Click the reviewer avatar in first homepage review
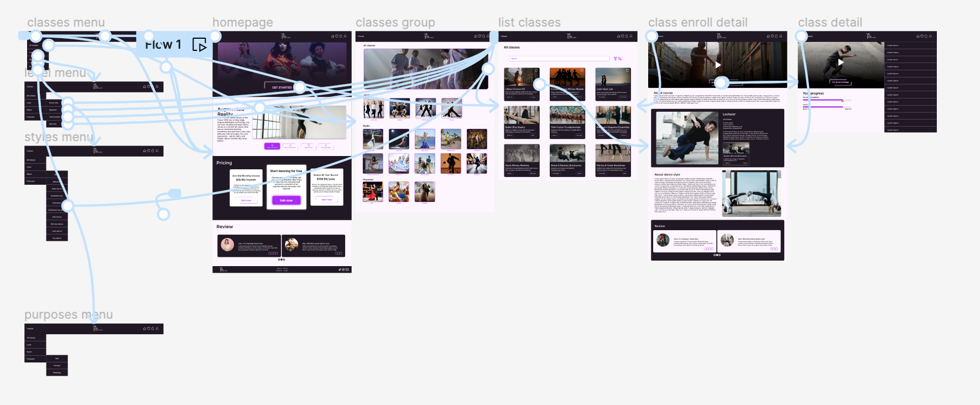This screenshot has width=980, height=405. point(227,245)
